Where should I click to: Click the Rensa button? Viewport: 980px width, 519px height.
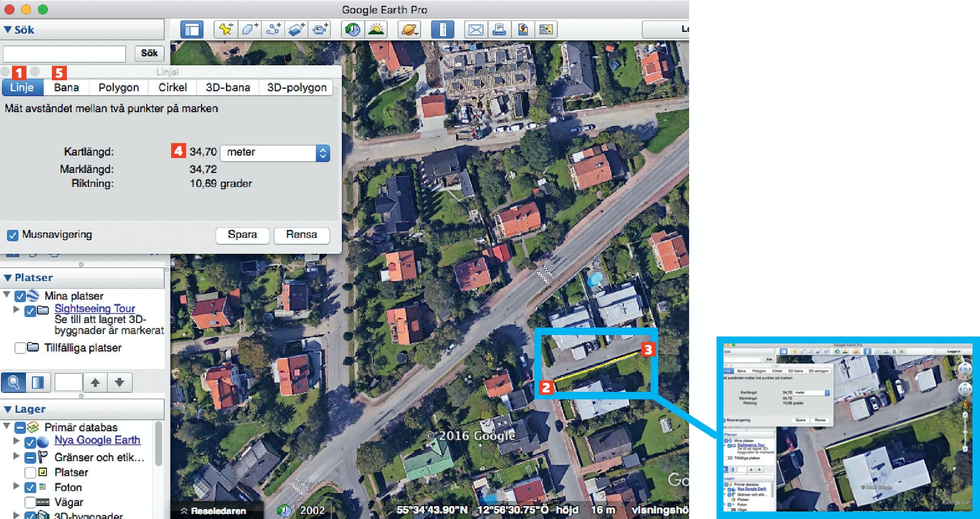click(x=301, y=235)
